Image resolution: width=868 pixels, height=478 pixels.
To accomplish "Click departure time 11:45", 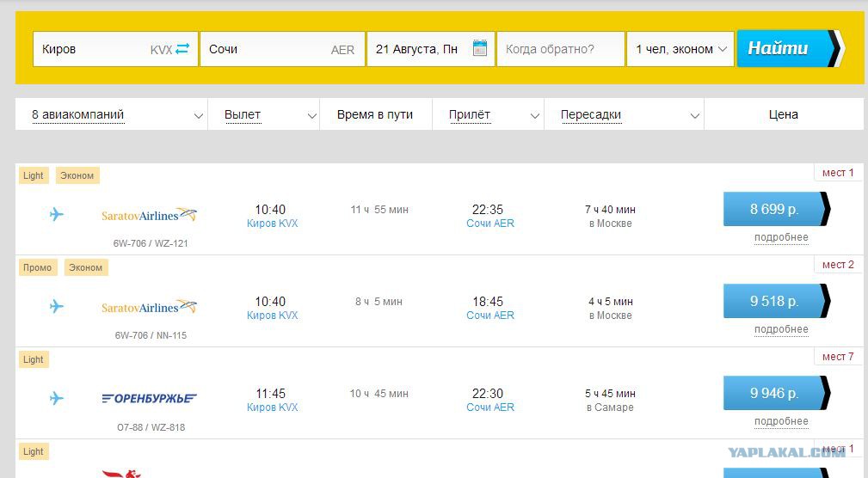I will [271, 394].
